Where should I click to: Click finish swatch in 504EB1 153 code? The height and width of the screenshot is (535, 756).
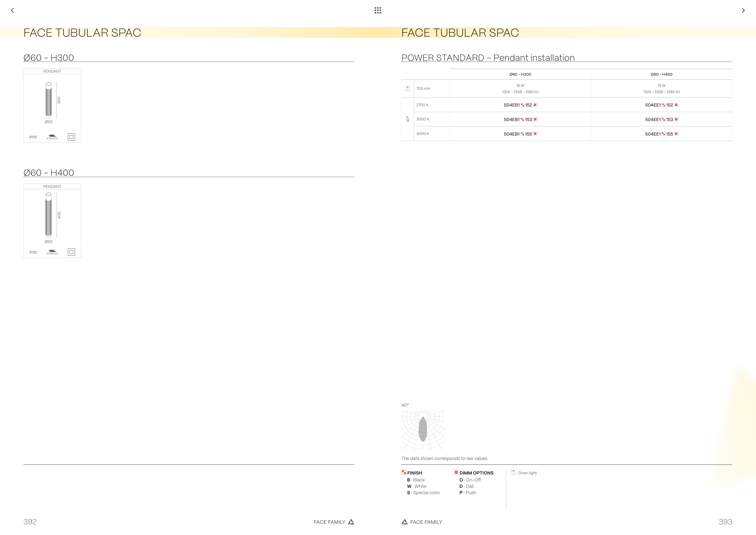pos(522,120)
